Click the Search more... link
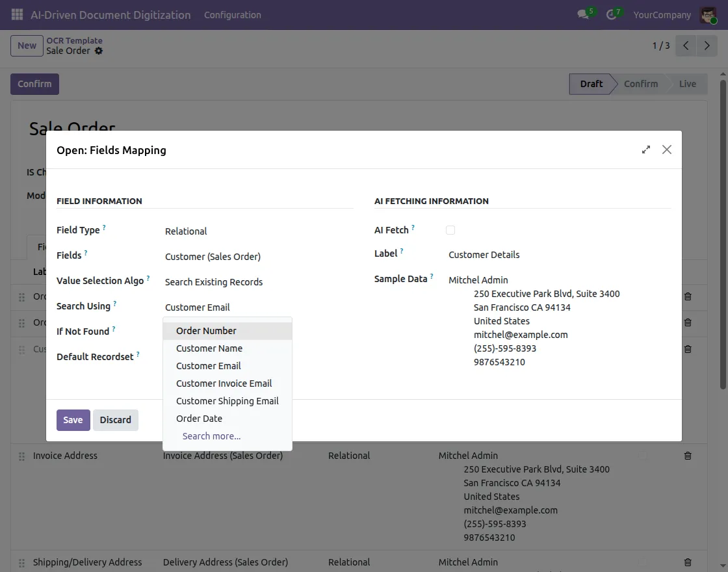The width and height of the screenshot is (728, 572). (211, 436)
